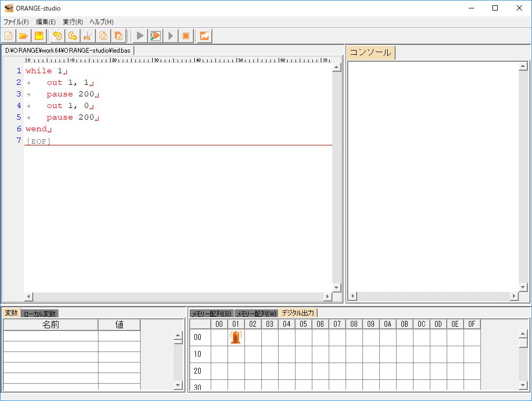Select the デジタル出力 tab
The width and height of the screenshot is (532, 401).
[298, 312]
